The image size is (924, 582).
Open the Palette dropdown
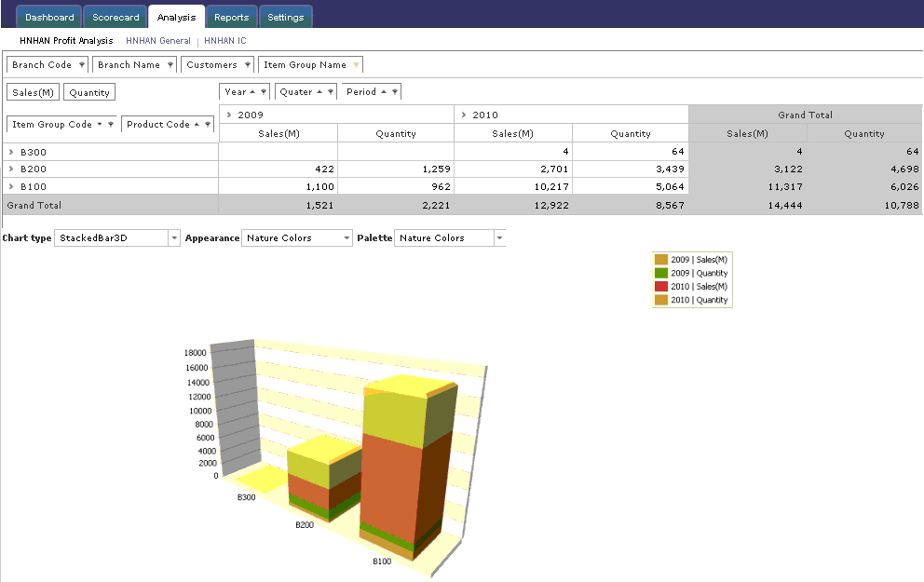[x=498, y=238]
